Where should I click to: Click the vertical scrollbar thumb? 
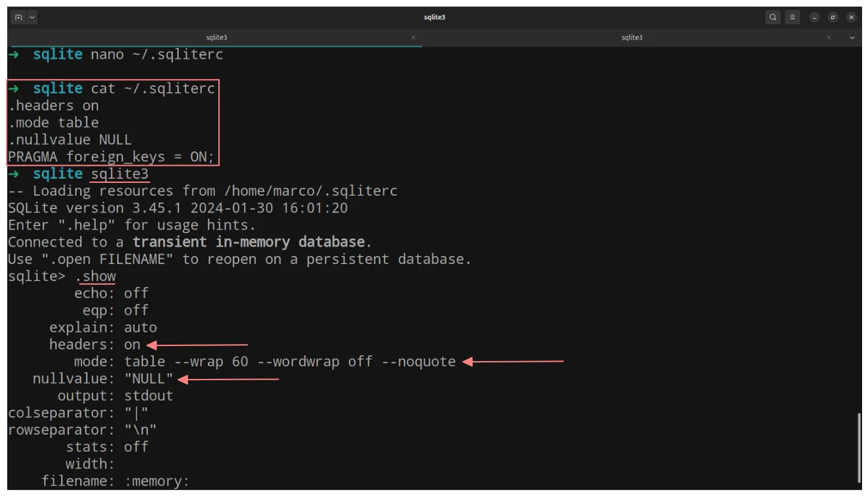click(x=859, y=447)
